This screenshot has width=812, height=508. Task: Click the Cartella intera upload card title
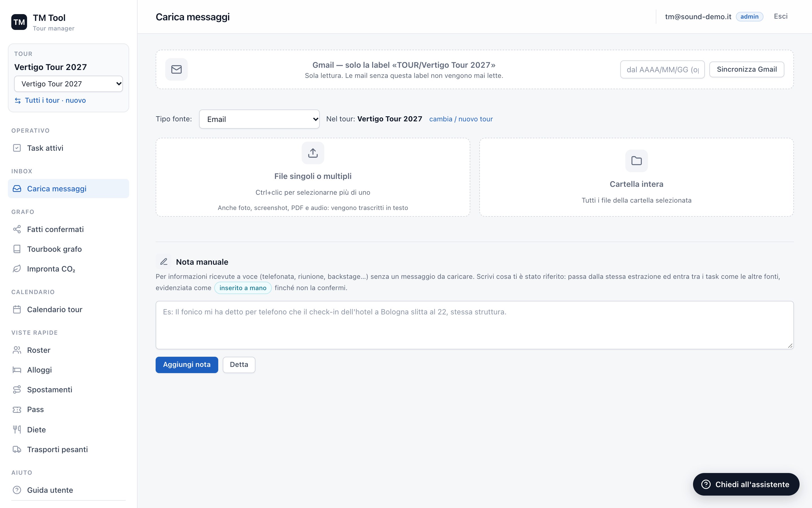[636, 184]
